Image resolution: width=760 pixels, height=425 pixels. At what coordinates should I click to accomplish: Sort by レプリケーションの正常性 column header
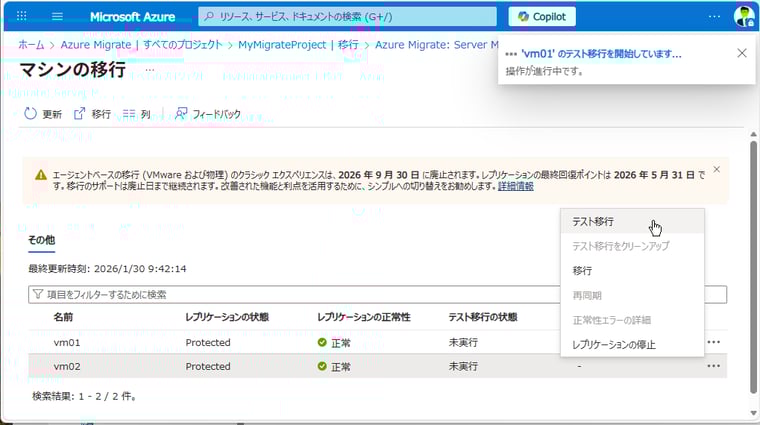(x=364, y=317)
